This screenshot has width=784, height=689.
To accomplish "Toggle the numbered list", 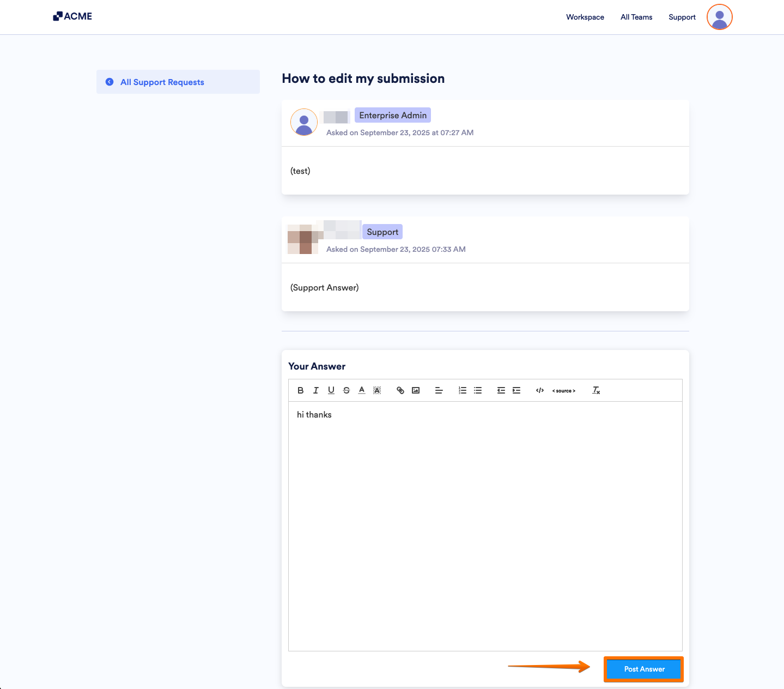I will coord(462,390).
